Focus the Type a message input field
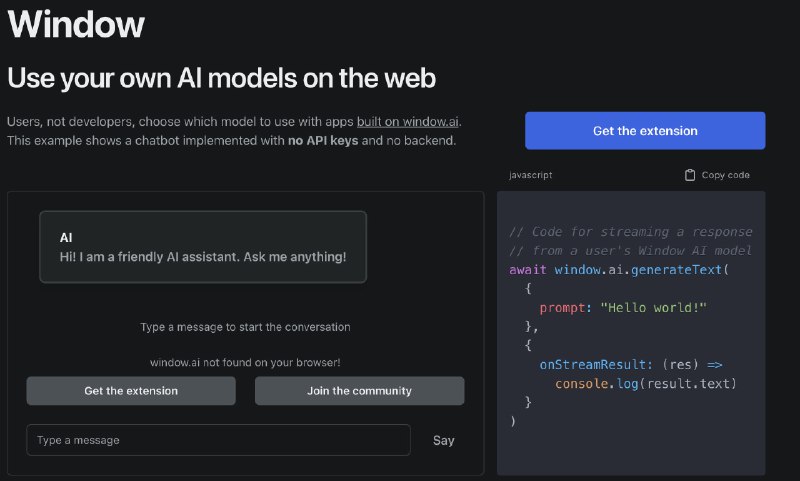The height and width of the screenshot is (481, 800). click(218, 440)
